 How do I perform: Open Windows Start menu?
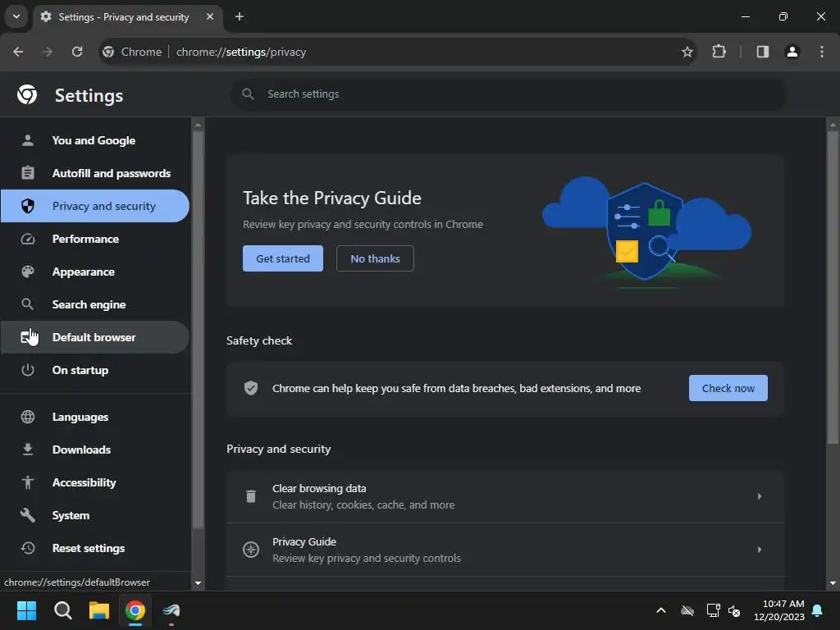(26, 610)
